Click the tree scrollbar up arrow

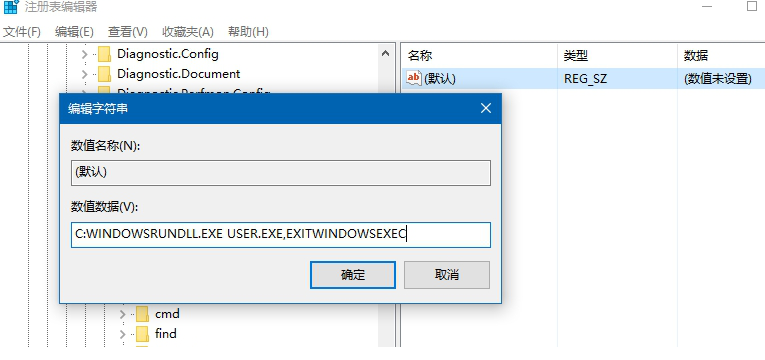pos(385,54)
